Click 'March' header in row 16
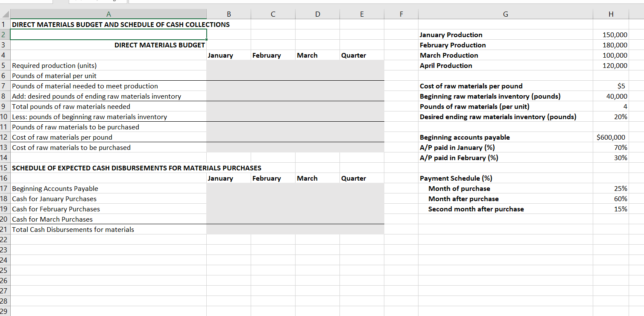Image resolution: width=644 pixels, height=316 pixels. coord(307,178)
